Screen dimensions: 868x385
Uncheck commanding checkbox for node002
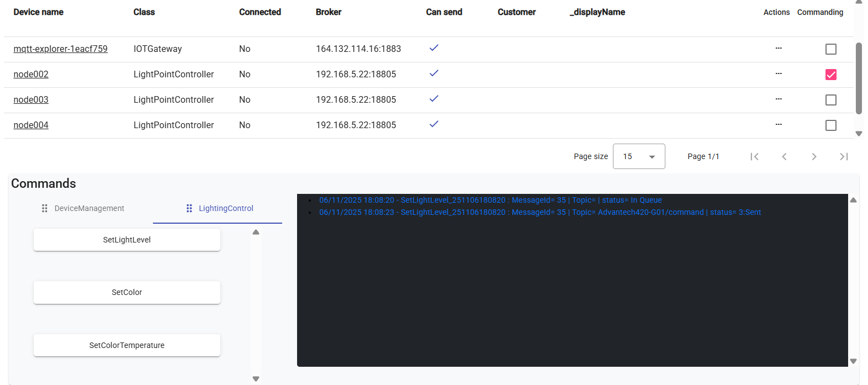point(830,75)
